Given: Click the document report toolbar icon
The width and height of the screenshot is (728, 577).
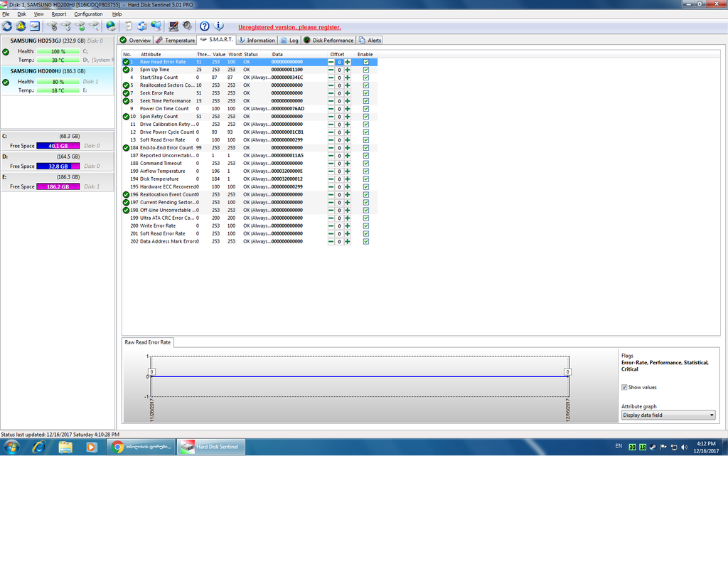Looking at the screenshot, I should click(128, 26).
